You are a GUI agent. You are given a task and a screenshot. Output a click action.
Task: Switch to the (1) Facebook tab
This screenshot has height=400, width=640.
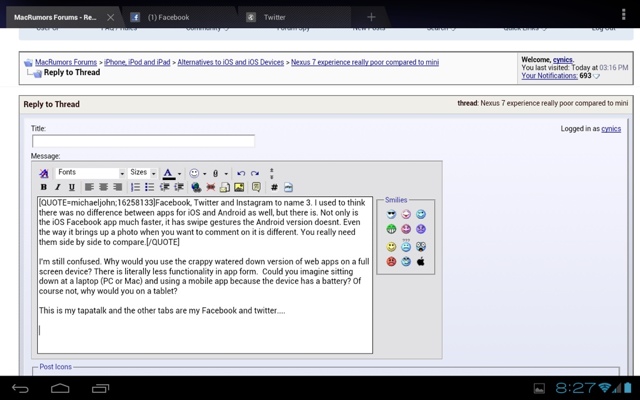pos(178,17)
